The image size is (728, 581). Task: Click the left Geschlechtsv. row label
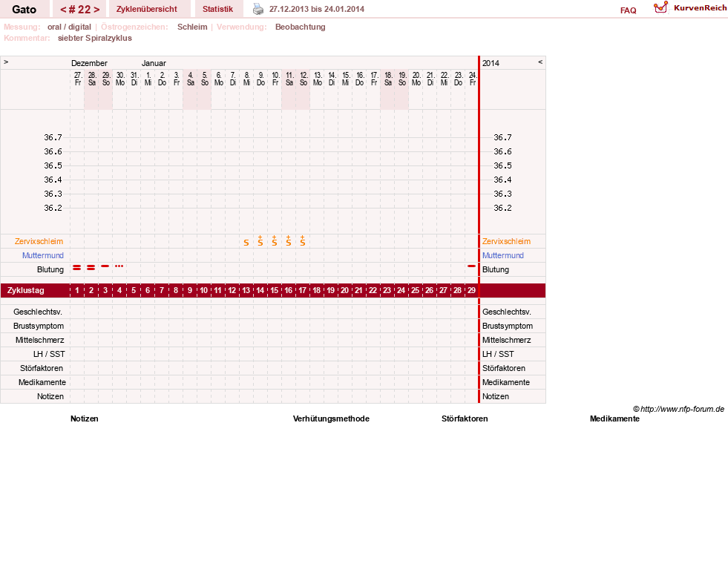coord(38,312)
